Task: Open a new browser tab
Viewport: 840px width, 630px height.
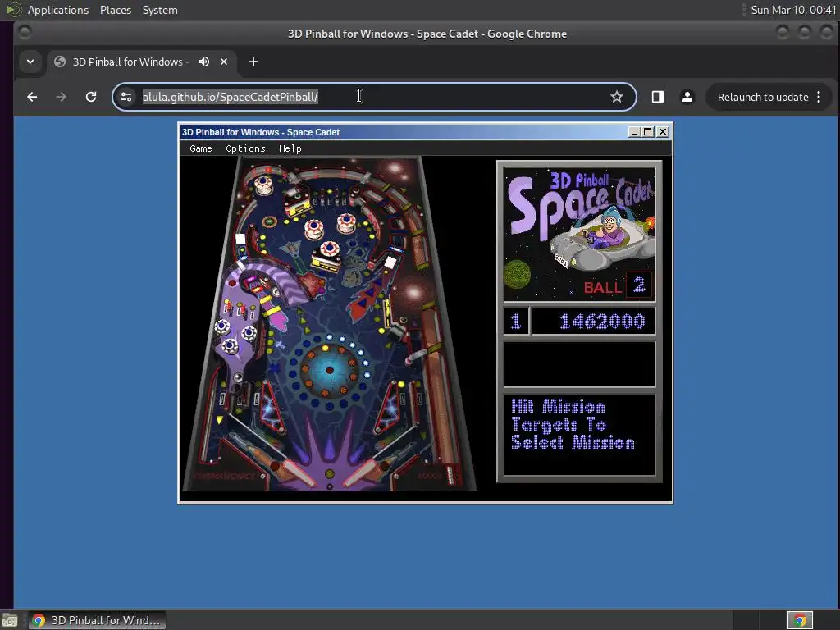Action: pyautogui.click(x=253, y=62)
